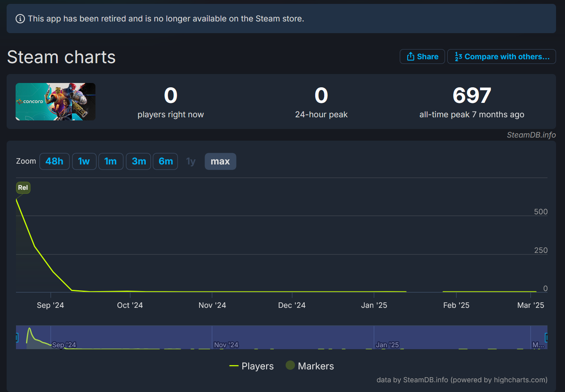Click the 697 all-time peak value
Image resolution: width=565 pixels, height=392 pixels.
coord(472,95)
